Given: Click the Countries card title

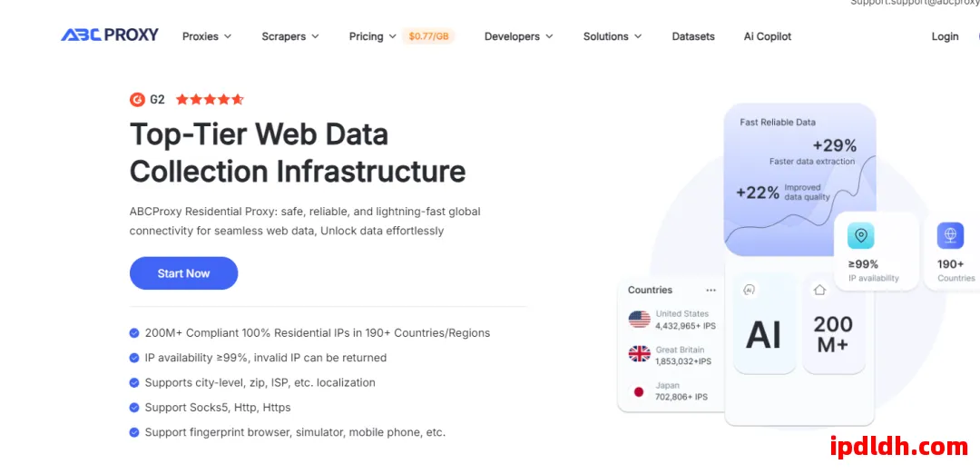Looking at the screenshot, I should (650, 291).
